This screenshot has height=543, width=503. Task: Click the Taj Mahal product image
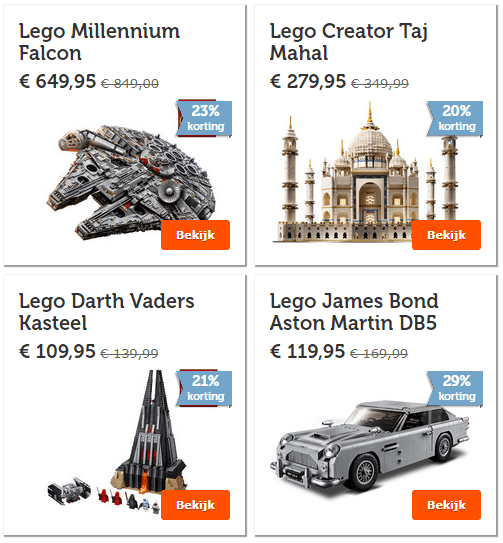click(x=369, y=173)
